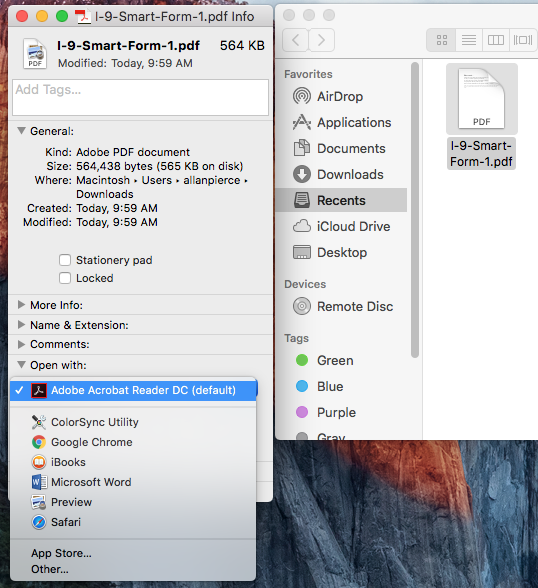Expand the Name & Extension section

click(21, 325)
